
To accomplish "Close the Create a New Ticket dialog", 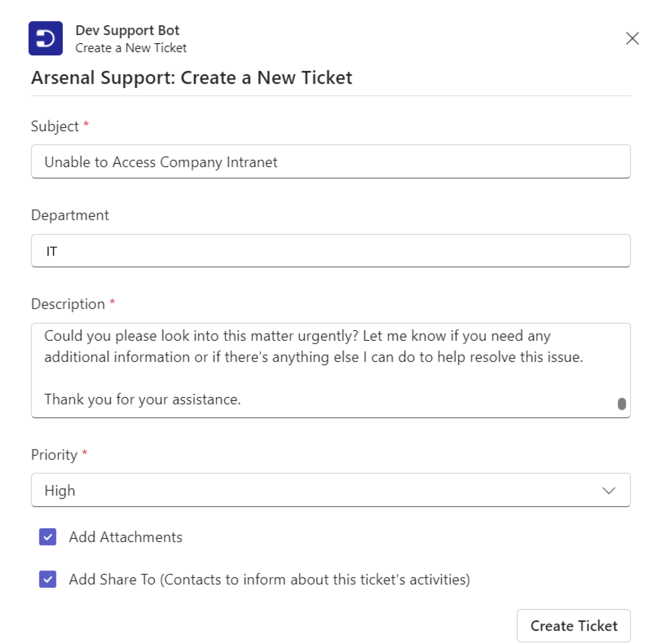I will [x=632, y=38].
